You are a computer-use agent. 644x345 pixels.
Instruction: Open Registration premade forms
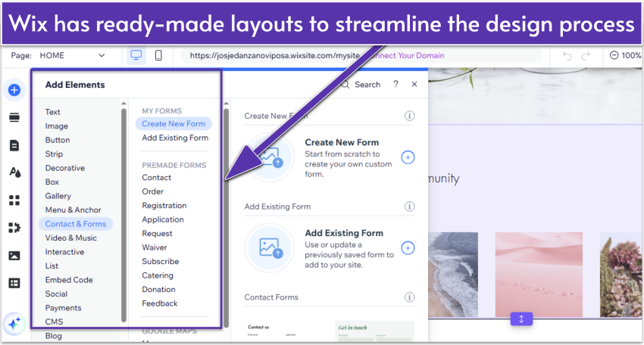(164, 205)
